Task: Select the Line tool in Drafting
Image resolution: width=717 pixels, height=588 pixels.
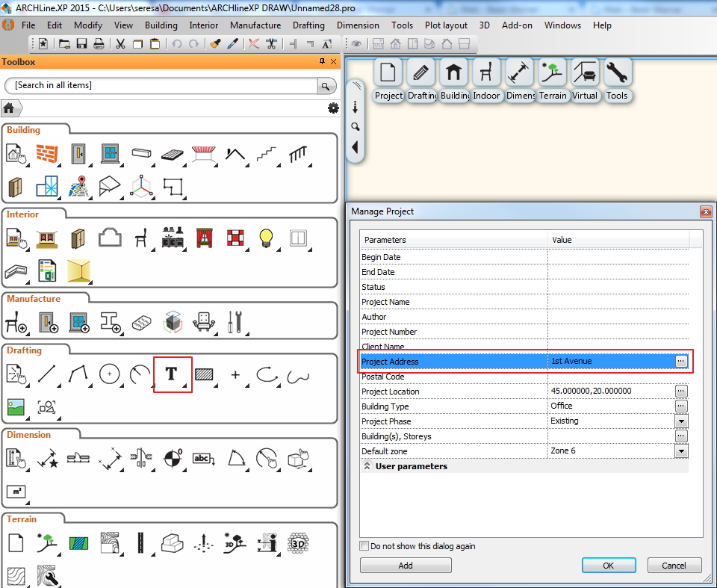Action: tap(46, 374)
